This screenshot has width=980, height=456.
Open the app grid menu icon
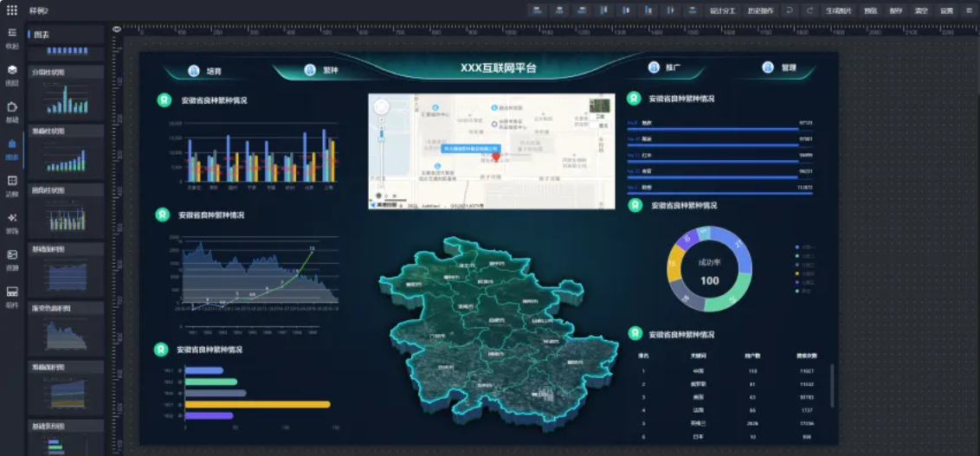point(12,10)
